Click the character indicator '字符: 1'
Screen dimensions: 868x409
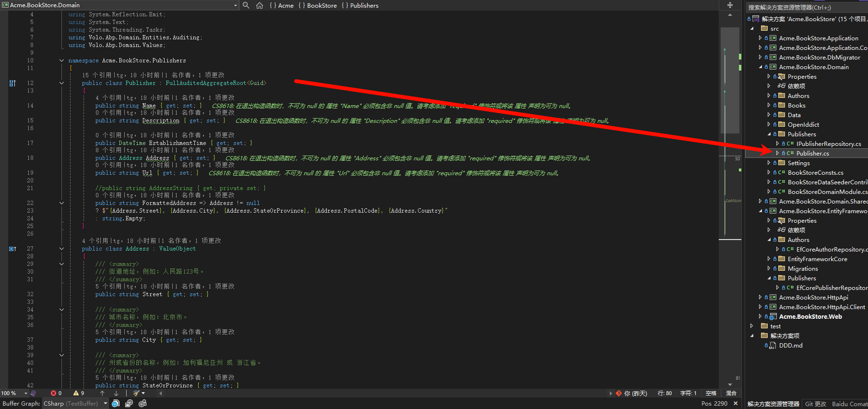click(688, 393)
